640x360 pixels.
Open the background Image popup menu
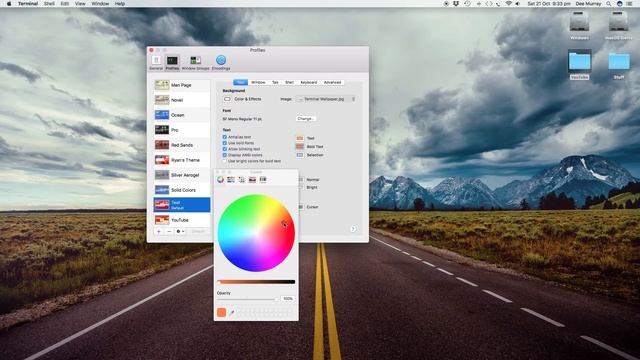[x=326, y=99]
